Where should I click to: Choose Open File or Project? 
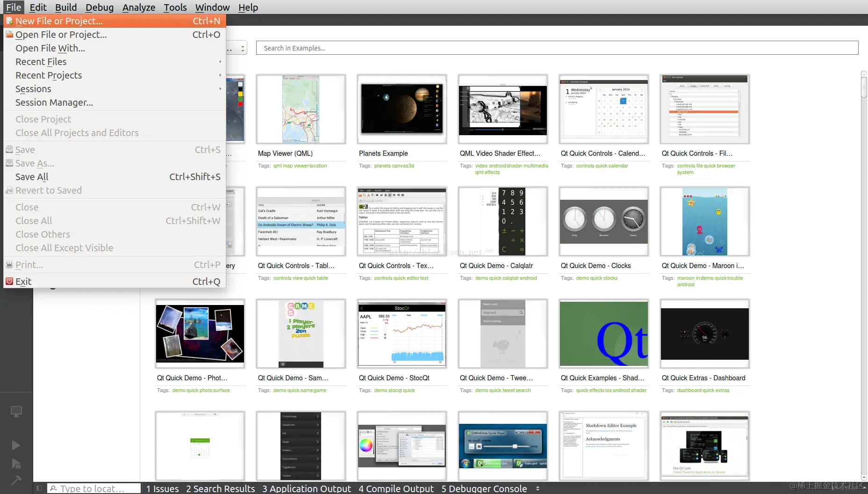[115, 35]
